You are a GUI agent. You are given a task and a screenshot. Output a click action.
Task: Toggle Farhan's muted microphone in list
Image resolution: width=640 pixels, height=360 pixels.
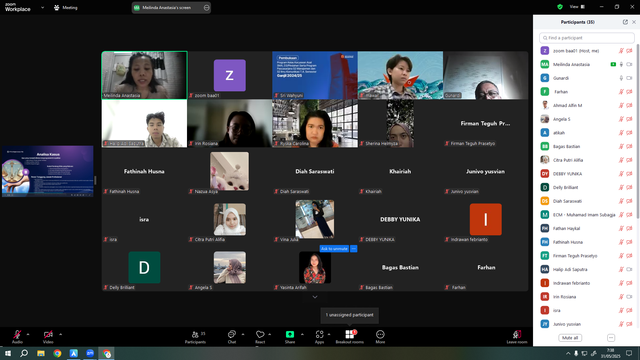(621, 92)
